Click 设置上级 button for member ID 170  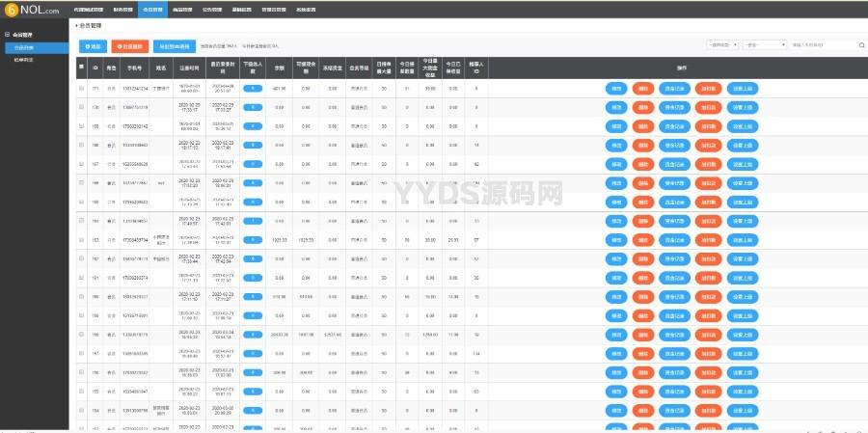point(744,108)
